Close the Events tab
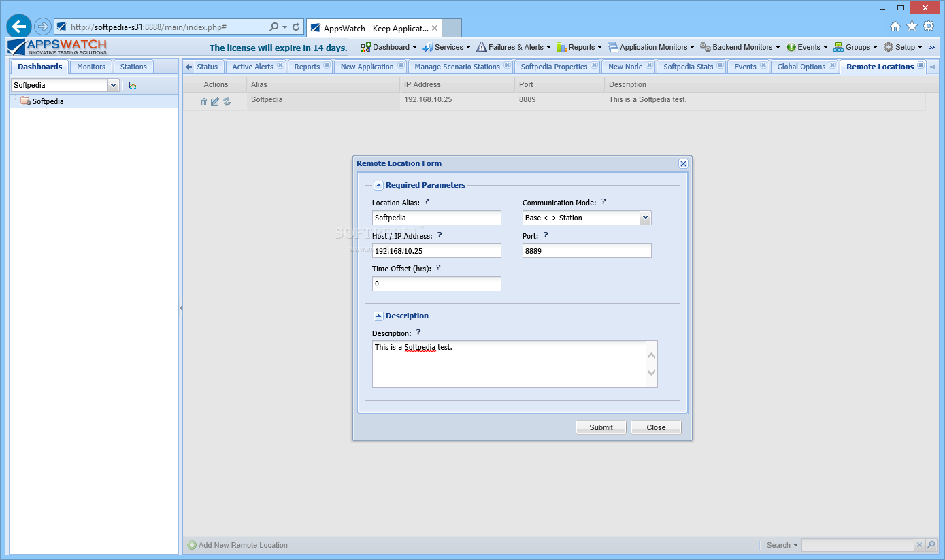This screenshot has height=560, width=945. [x=763, y=65]
